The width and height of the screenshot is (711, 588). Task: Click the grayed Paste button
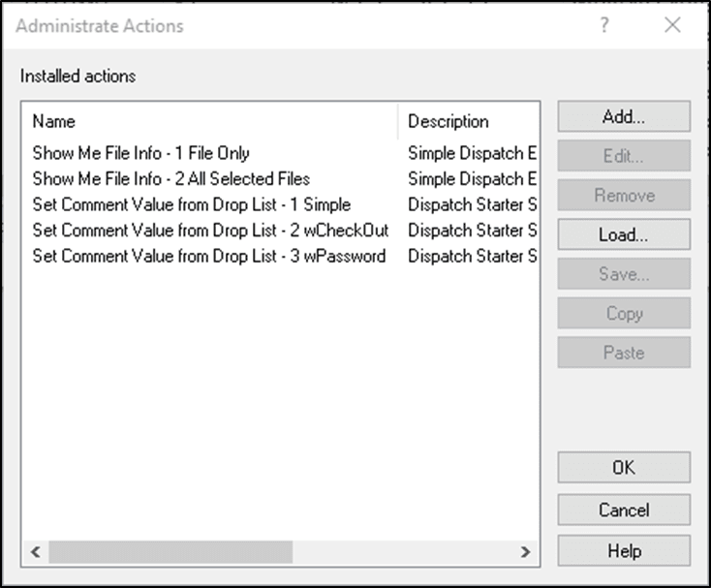(624, 353)
